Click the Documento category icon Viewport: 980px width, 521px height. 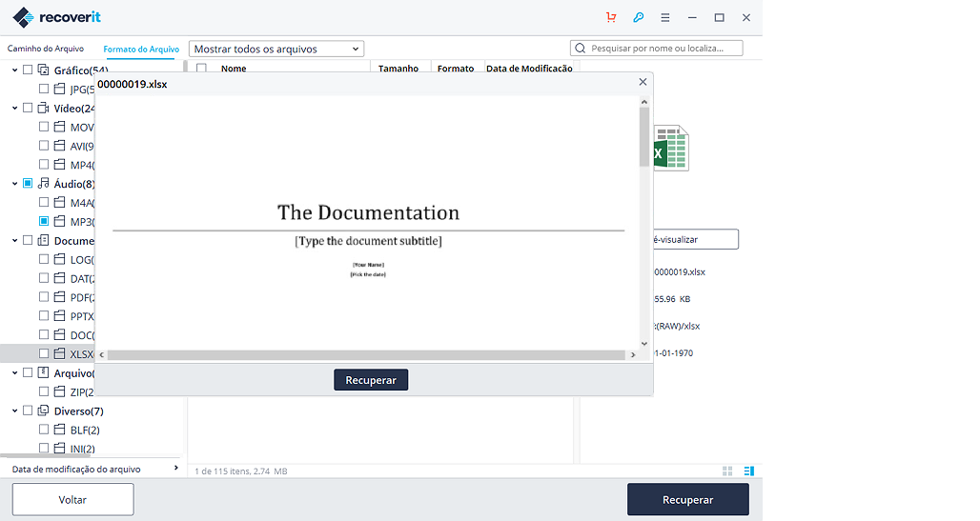pos(43,240)
